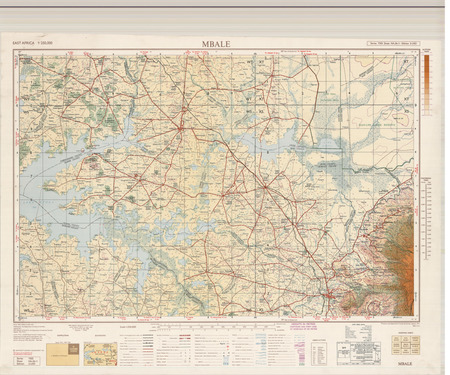Click the grid reference instruction diagram
The width and height of the screenshot is (450, 375).
tap(358, 353)
